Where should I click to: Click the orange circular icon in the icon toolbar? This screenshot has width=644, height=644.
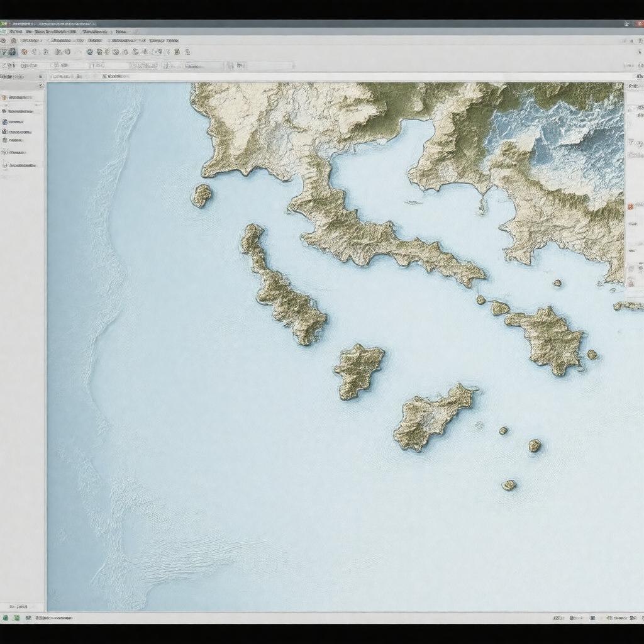click(x=24, y=52)
